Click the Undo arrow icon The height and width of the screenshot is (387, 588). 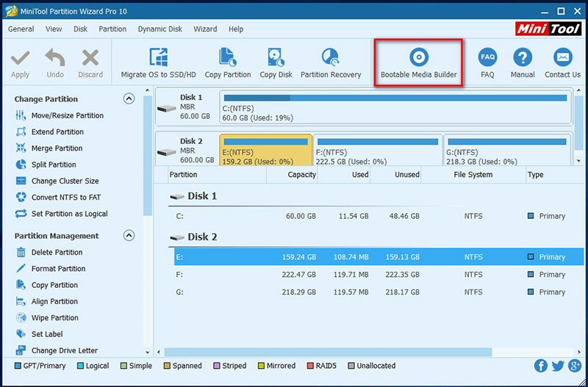[55, 58]
